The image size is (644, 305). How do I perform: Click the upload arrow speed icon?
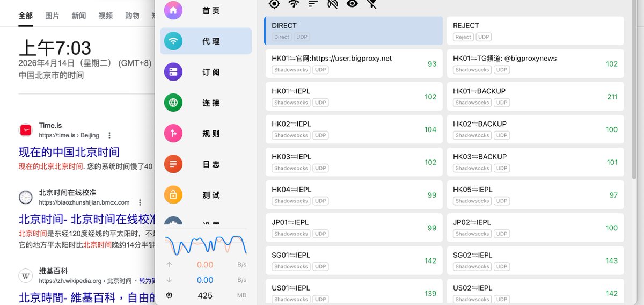[170, 265]
